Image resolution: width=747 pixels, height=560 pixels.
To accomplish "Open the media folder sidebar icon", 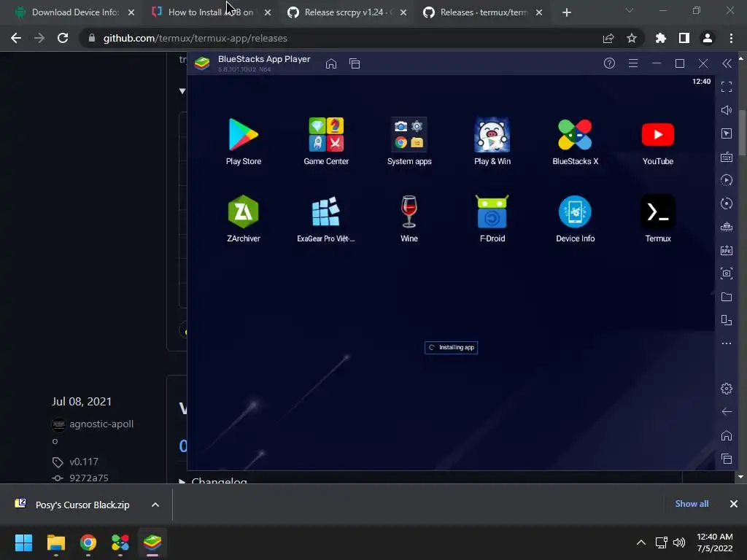I will coord(727,297).
